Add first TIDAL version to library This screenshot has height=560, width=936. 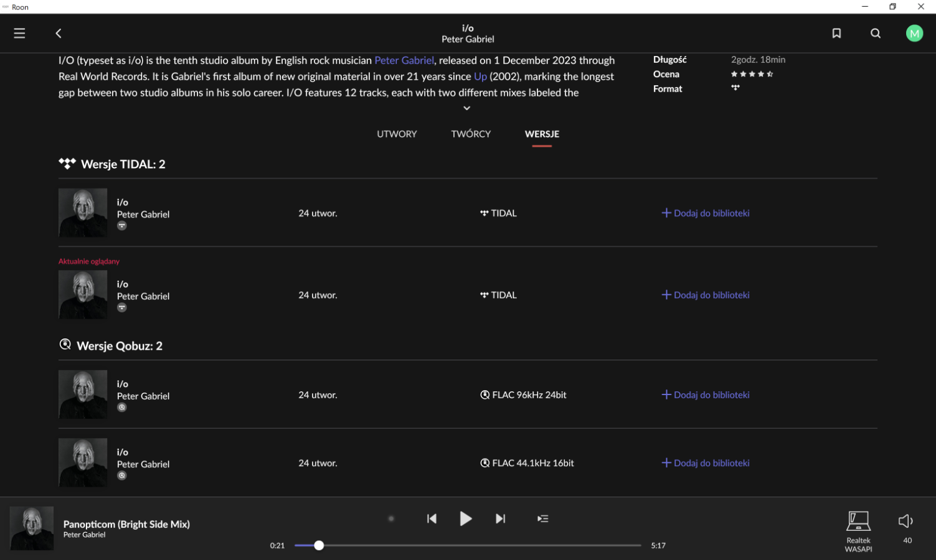705,213
